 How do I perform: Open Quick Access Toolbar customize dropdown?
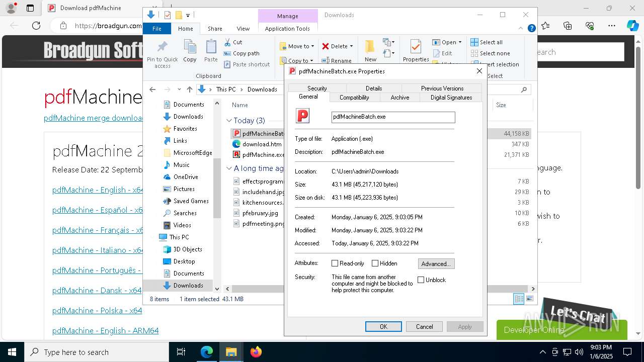[188, 16]
